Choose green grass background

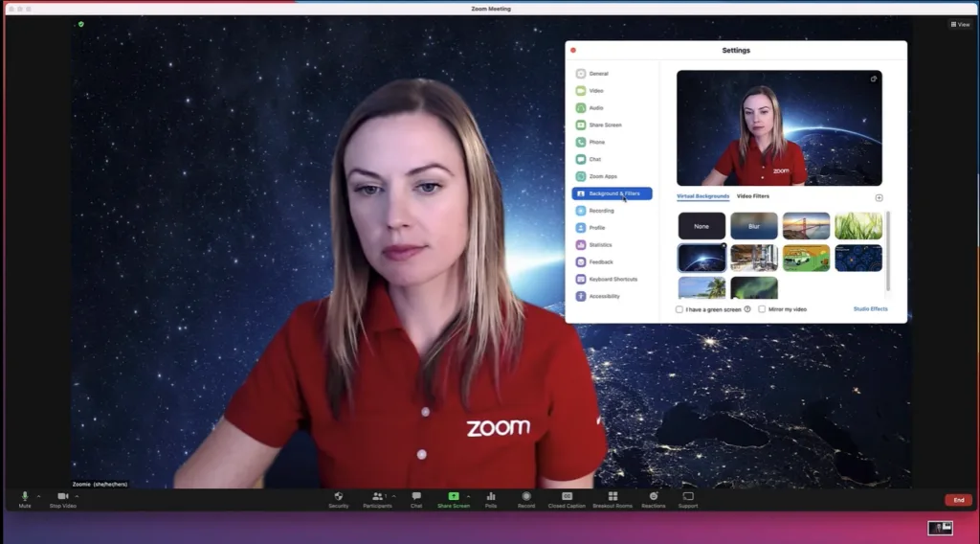[858, 226]
